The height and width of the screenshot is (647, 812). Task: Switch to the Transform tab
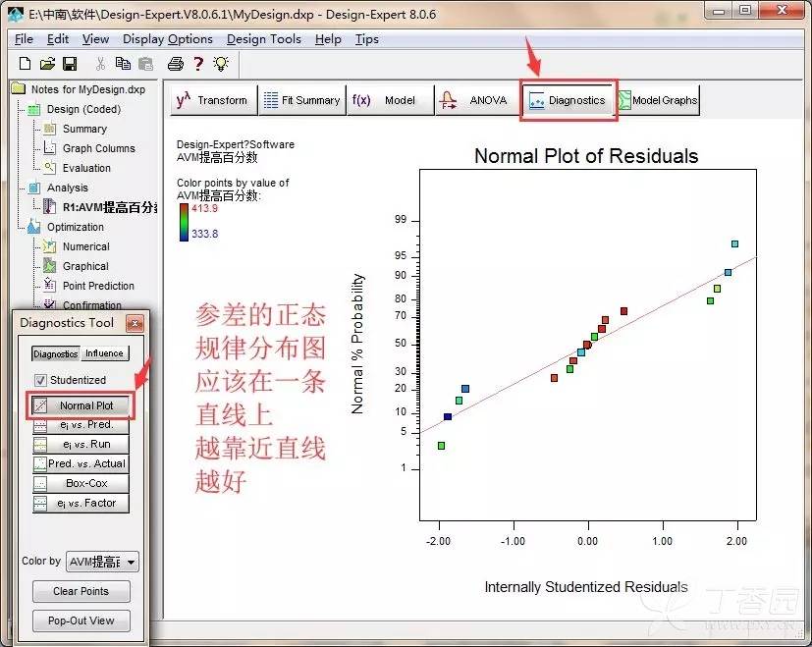[x=213, y=100]
